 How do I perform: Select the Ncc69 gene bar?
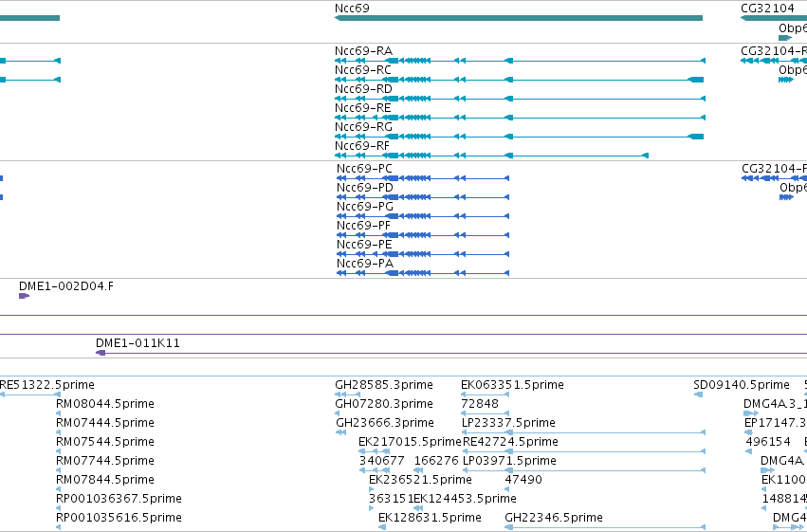(519, 18)
